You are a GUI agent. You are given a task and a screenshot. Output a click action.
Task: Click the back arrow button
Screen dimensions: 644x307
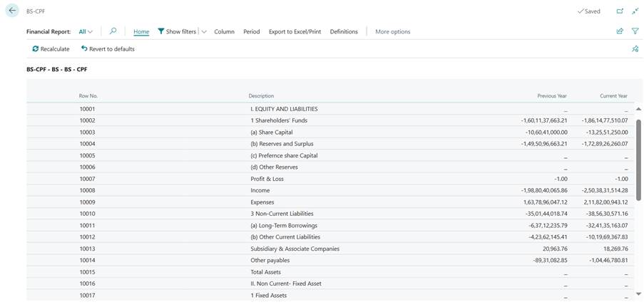coord(12,11)
